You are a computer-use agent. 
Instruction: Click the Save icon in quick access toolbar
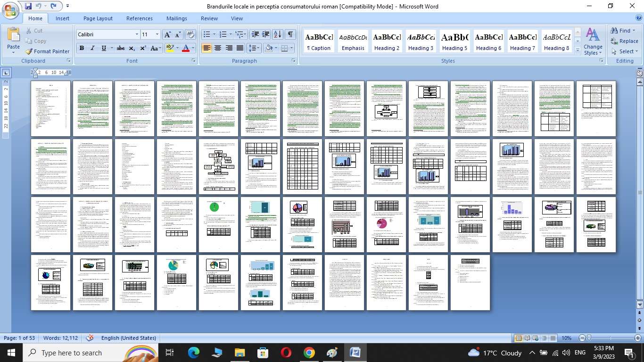tap(28, 6)
